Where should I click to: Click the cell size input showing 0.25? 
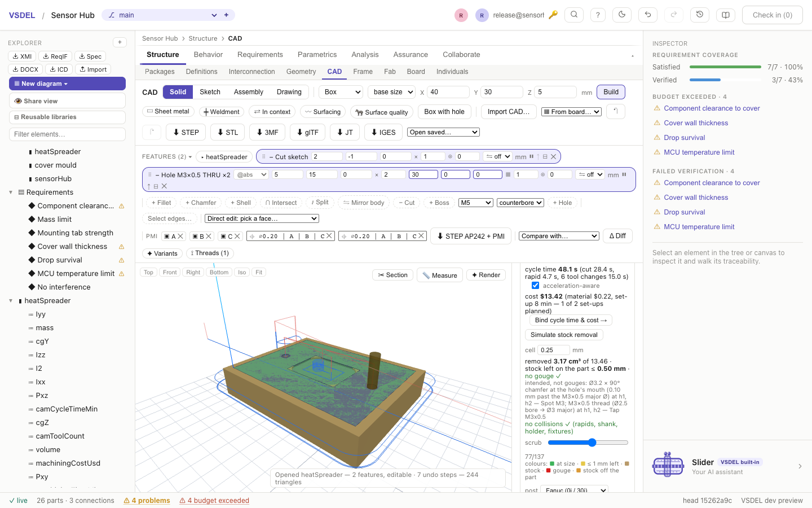tap(554, 350)
